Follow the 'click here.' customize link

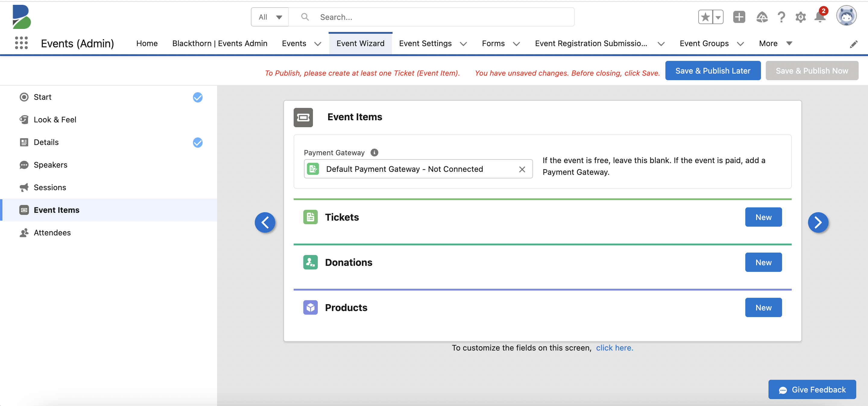click(x=614, y=348)
